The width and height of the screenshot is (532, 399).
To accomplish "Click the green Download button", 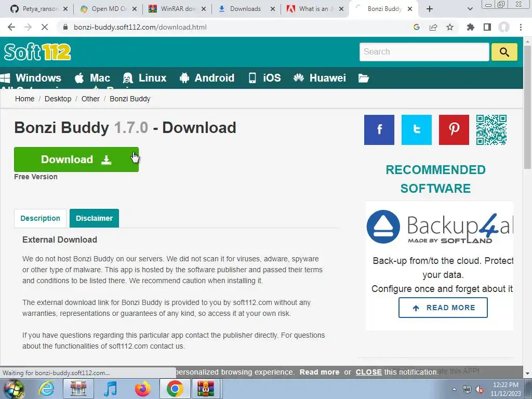I will point(76,159).
